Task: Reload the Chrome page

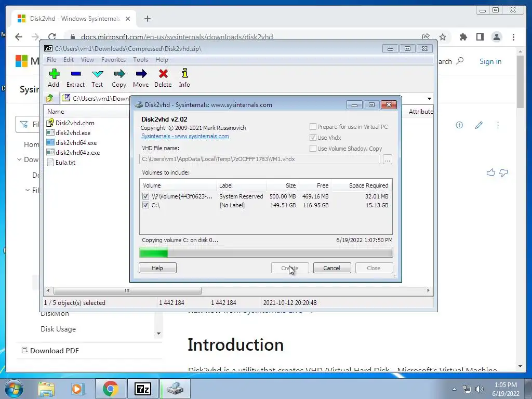Action: coord(52,37)
